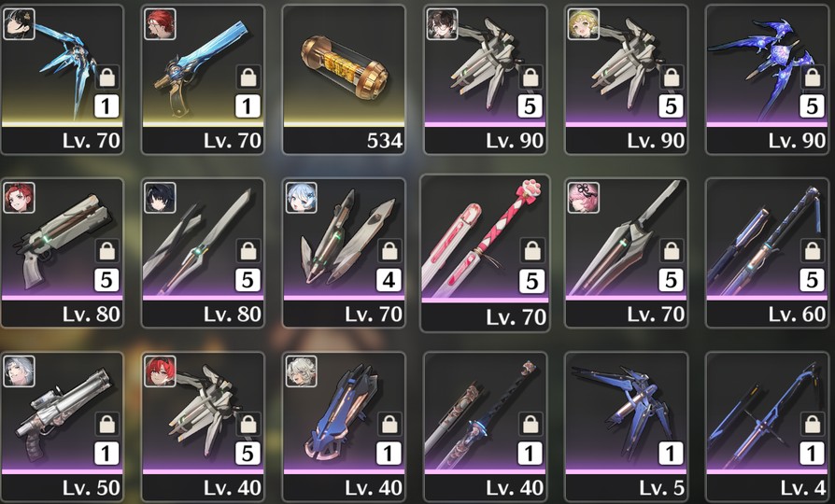Select the blue rectifier weapon at Lv. 5
The height and width of the screenshot is (504, 835).
coord(626,427)
